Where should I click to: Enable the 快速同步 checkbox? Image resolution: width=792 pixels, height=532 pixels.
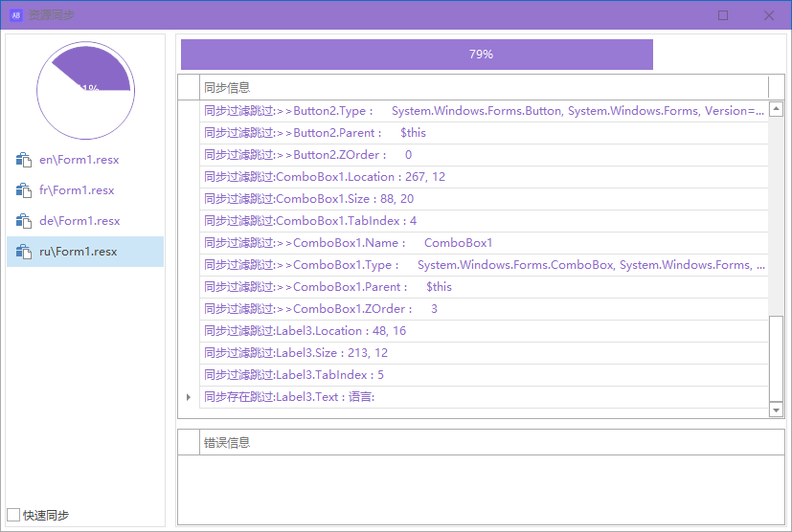click(x=13, y=515)
